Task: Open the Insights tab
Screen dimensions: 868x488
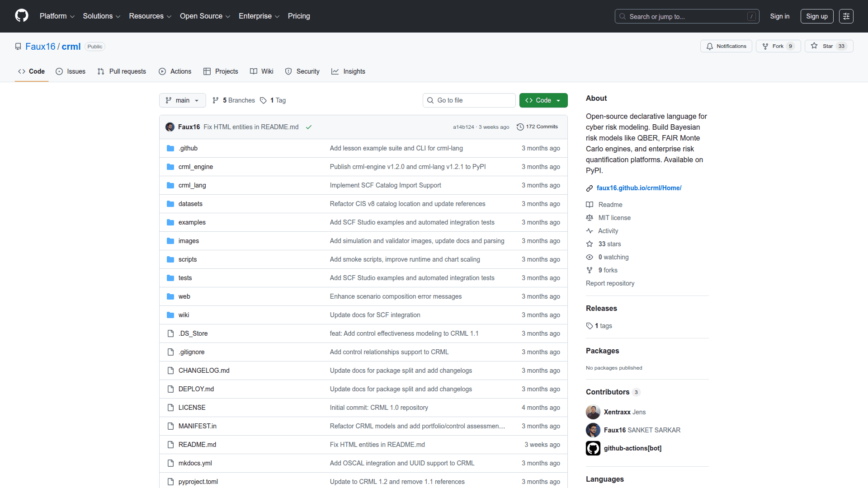Action: coord(348,71)
